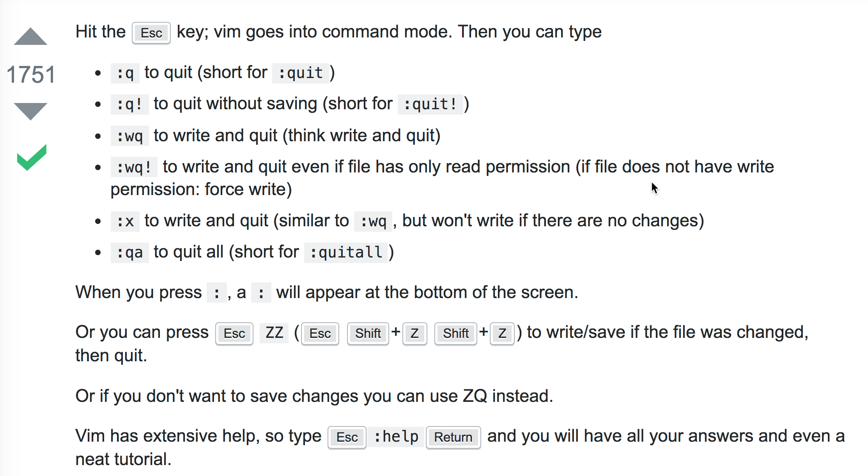Click the Return key badge near :help
The image size is (868, 476).
click(x=453, y=437)
